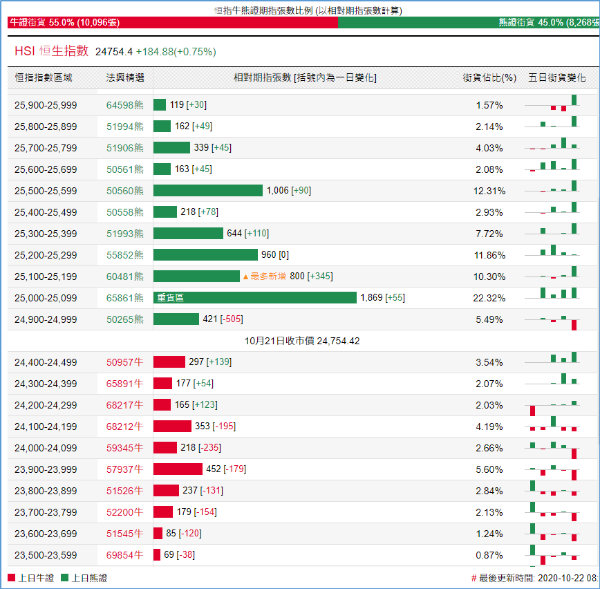Open bull warrant link 52200牛
600x589 pixels.
[125, 512]
